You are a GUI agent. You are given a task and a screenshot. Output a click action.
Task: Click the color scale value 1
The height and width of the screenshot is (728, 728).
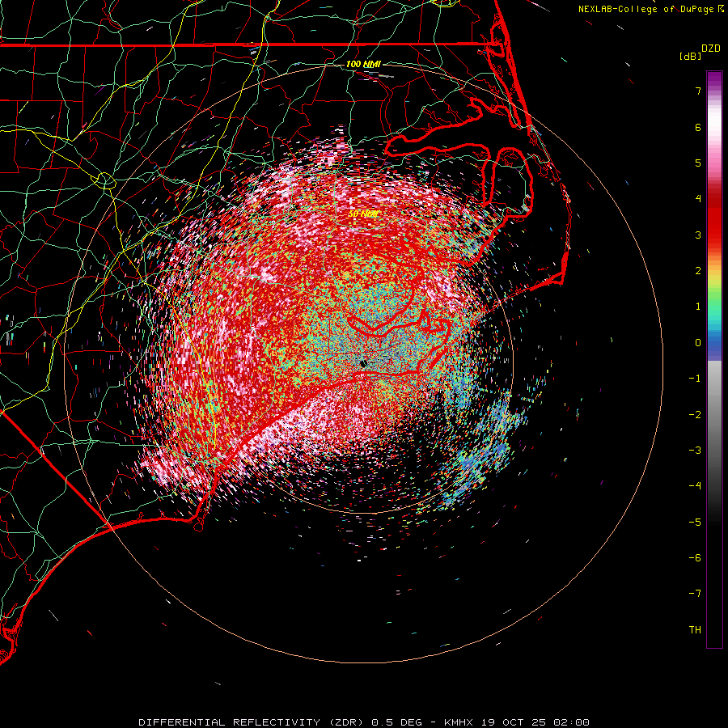698,307
